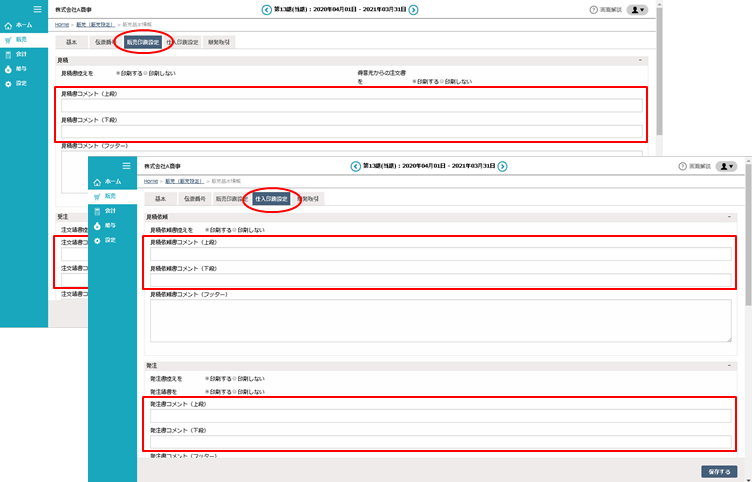Open 給与 in the front window sidebar
The width and height of the screenshot is (752, 482).
click(107, 226)
